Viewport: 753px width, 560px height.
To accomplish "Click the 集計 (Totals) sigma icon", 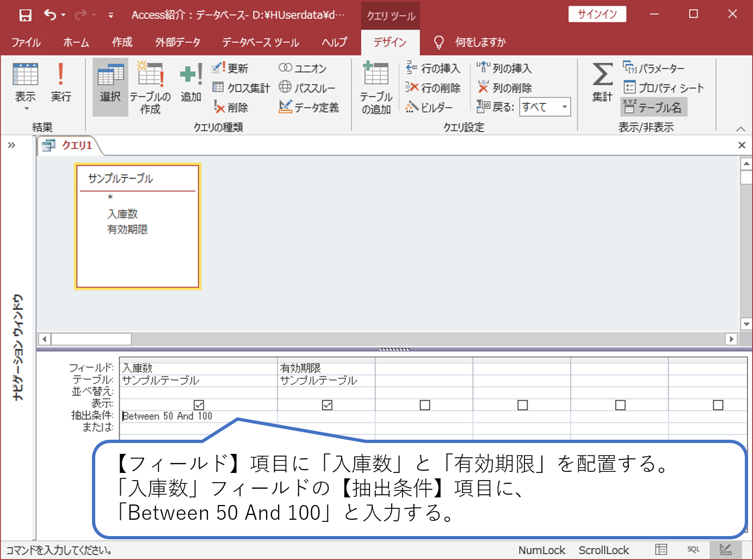I will tap(601, 84).
